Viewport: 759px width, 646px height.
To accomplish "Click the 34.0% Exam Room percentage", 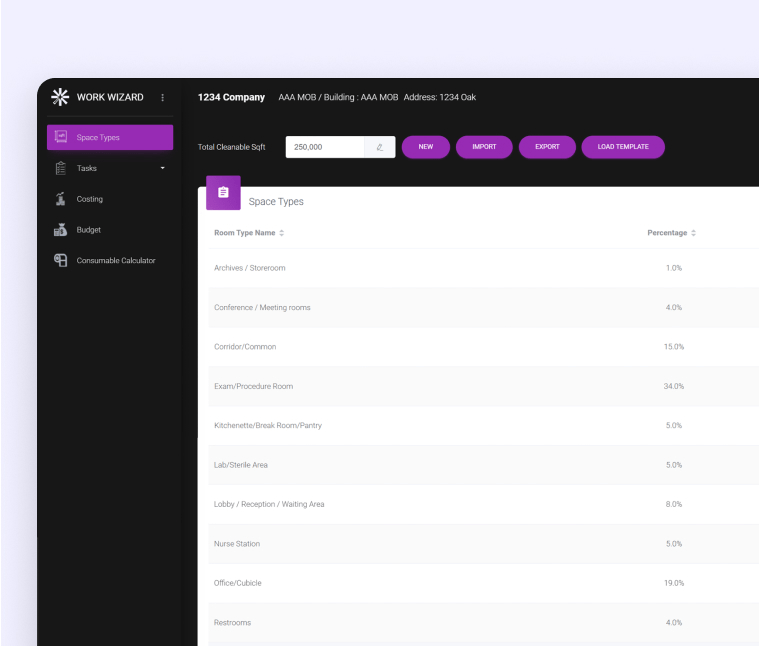I will 674,386.
